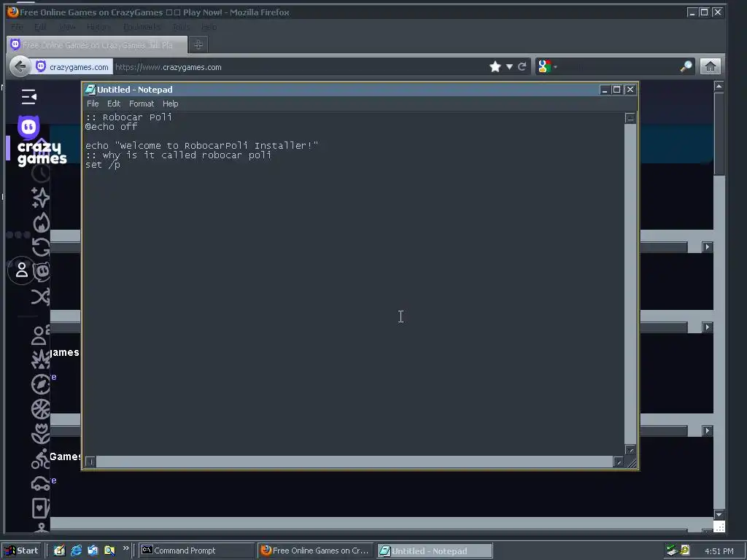747x560 pixels.
Task: Open 2 Player games category icon
Action: coord(41,335)
